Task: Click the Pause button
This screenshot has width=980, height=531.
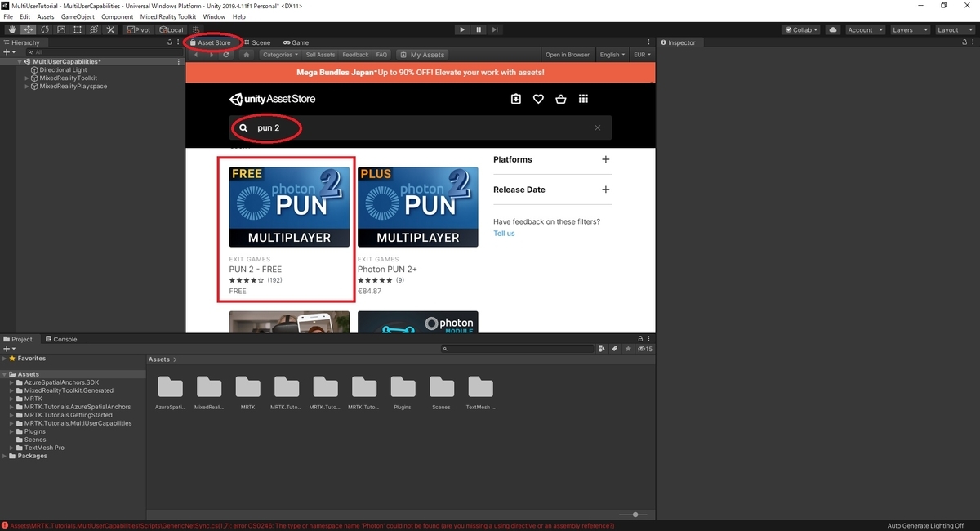Action: (x=480, y=29)
